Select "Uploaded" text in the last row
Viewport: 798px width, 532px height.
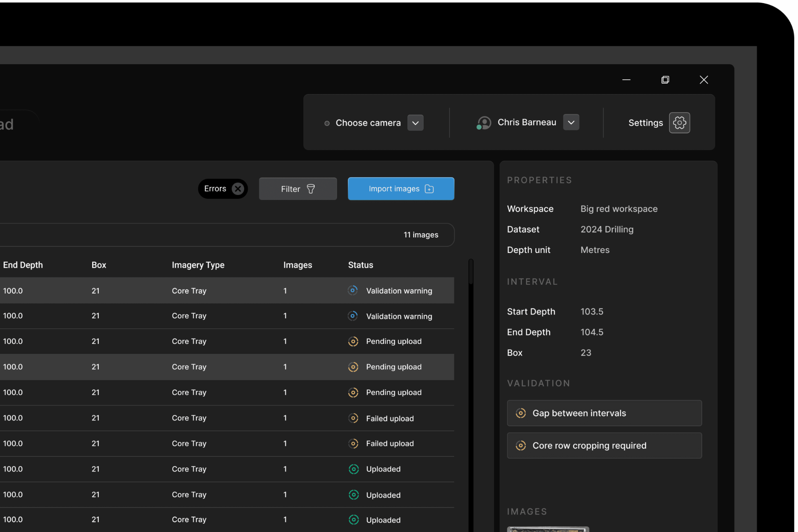(383, 520)
